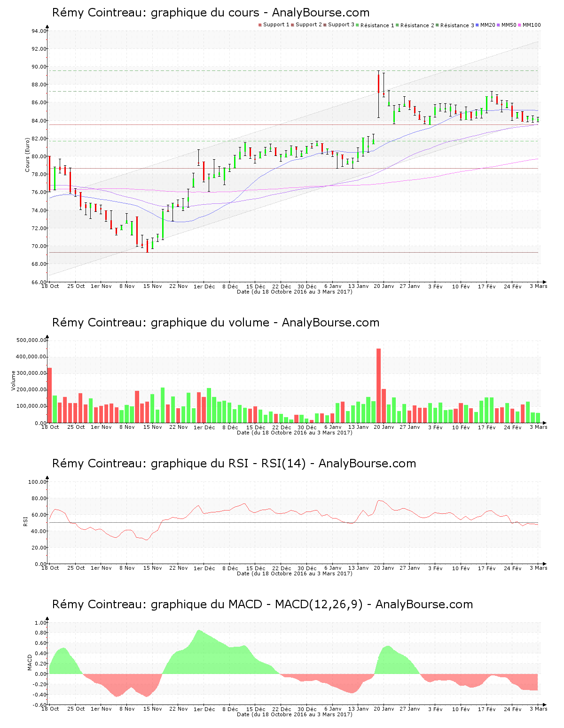Image resolution: width=564 pixels, height=728 pixels.
Task: Click the 'MACD' y-axis label
Action: click(x=30, y=662)
